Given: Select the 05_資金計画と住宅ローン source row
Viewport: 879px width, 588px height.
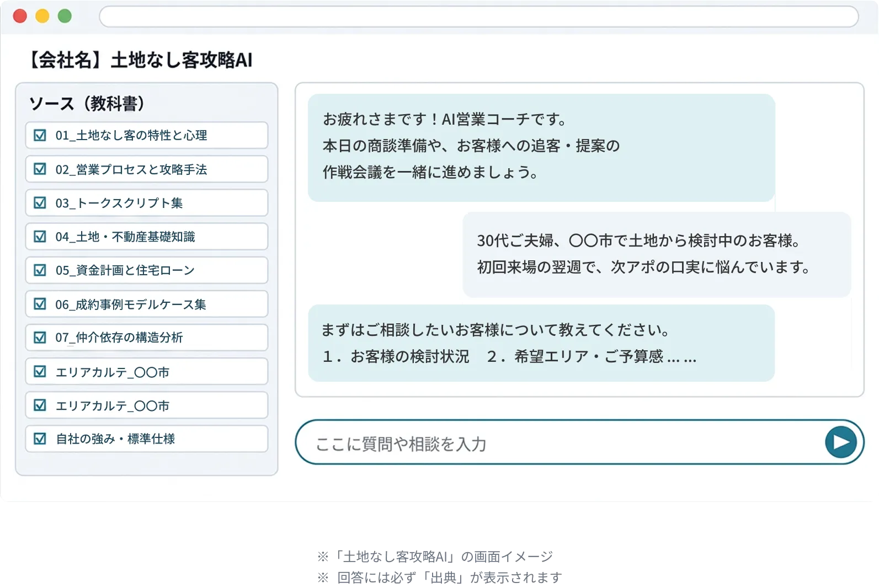Looking at the screenshot, I should coord(147,270).
